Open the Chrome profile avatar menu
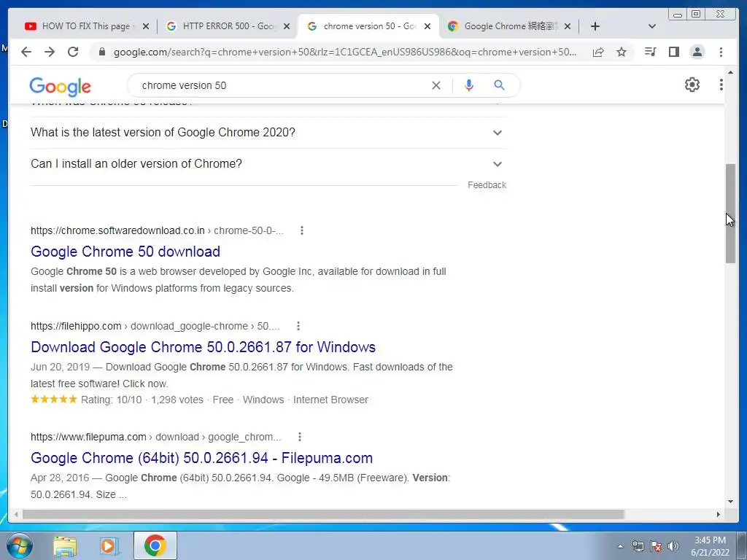Viewport: 747px width, 560px height. 697,52
